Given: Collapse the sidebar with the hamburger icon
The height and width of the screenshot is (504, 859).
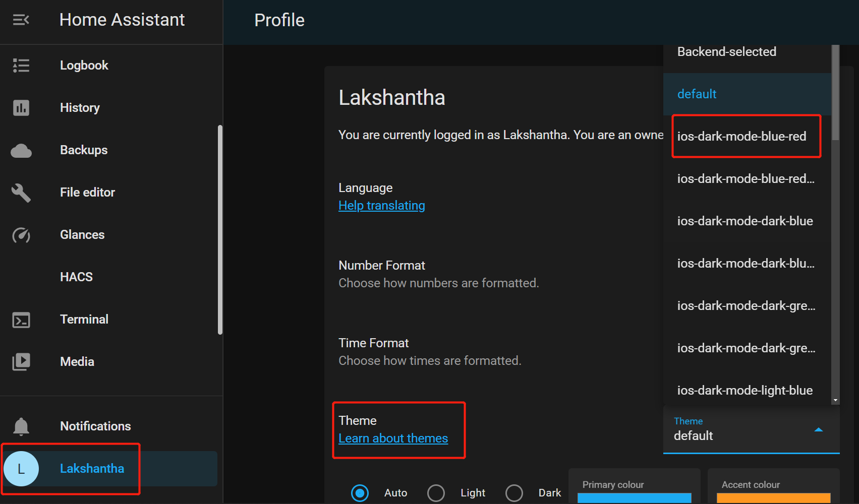Looking at the screenshot, I should pyautogui.click(x=21, y=20).
